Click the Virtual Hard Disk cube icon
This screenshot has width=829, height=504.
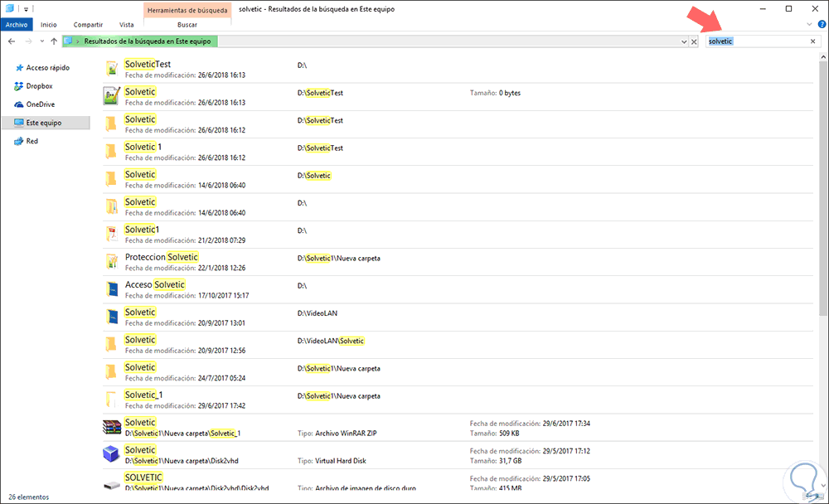[111, 454]
